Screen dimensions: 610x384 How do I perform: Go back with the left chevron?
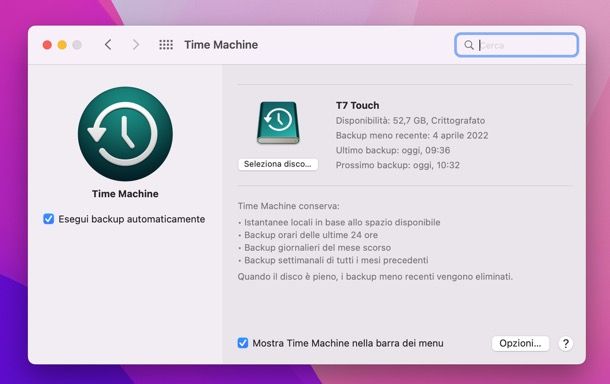[x=108, y=45]
